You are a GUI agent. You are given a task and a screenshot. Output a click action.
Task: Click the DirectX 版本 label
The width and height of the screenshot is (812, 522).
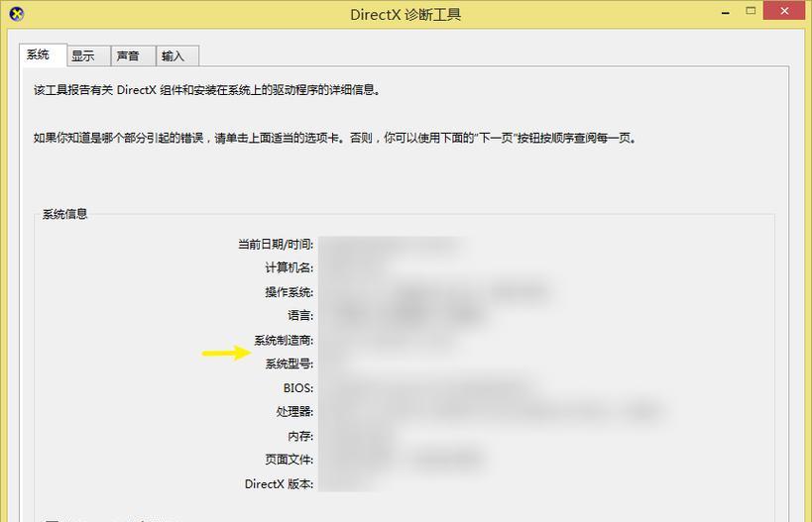280,484
